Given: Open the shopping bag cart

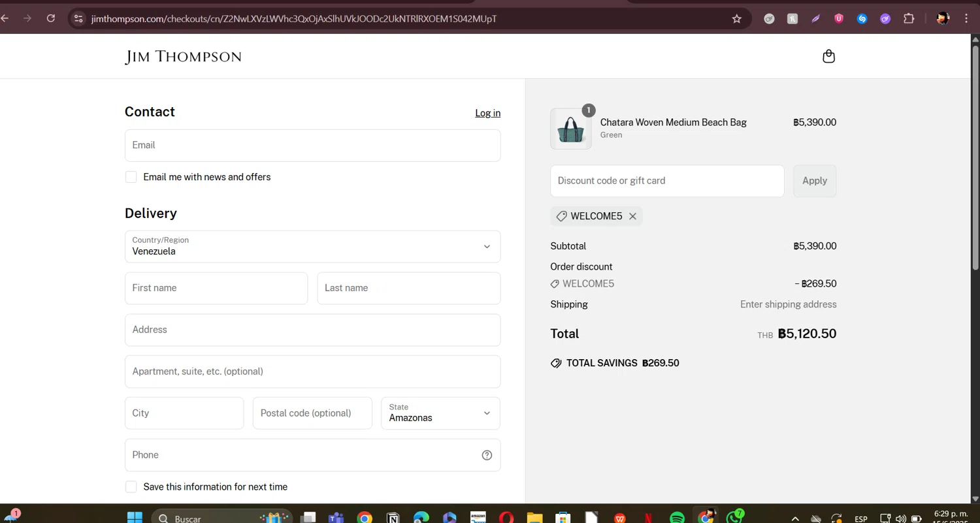Looking at the screenshot, I should (x=828, y=56).
